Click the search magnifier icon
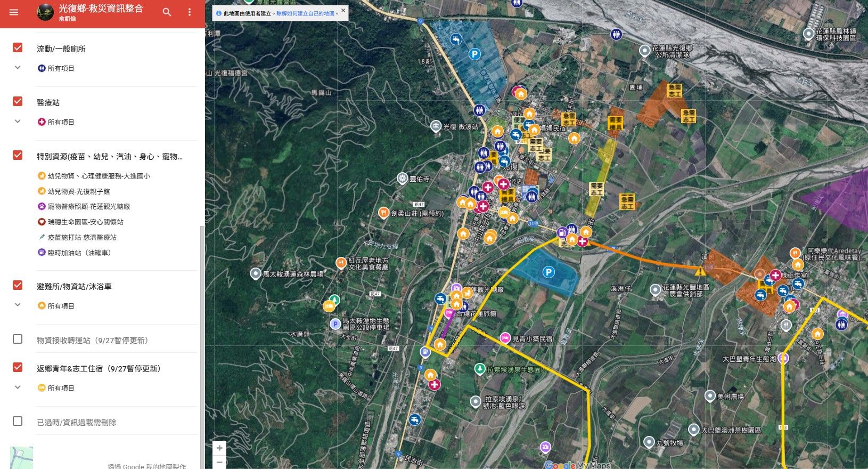 [x=167, y=12]
